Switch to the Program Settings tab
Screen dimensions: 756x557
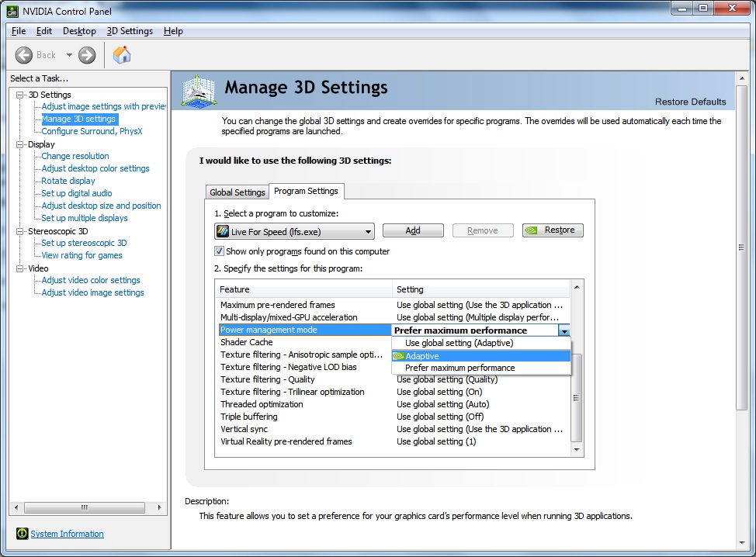[306, 191]
